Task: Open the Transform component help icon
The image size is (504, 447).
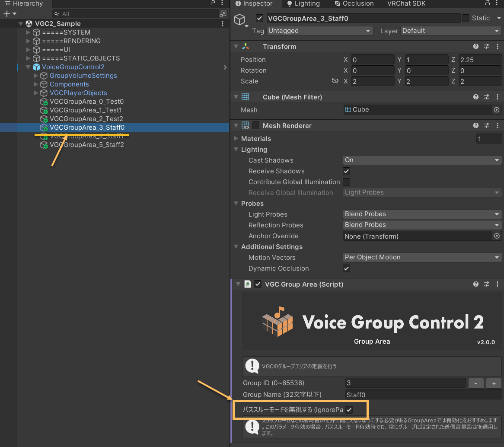Action: pos(476,46)
